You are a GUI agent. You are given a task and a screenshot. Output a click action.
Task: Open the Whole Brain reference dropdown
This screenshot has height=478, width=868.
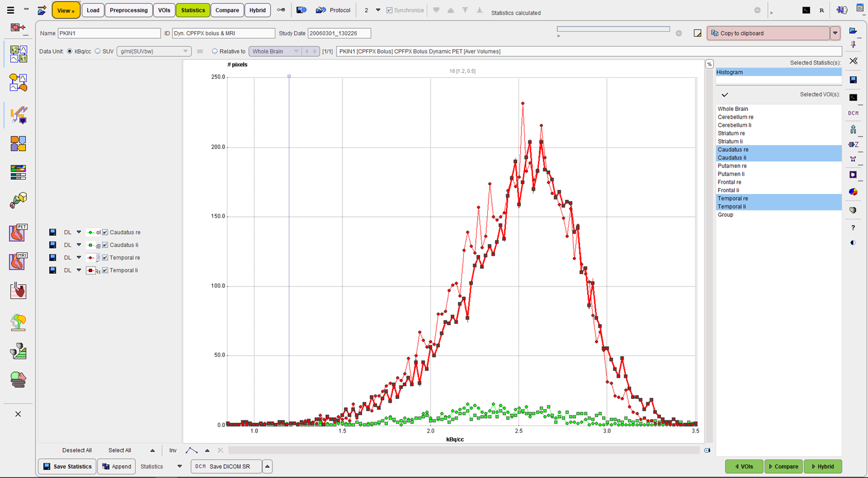275,52
